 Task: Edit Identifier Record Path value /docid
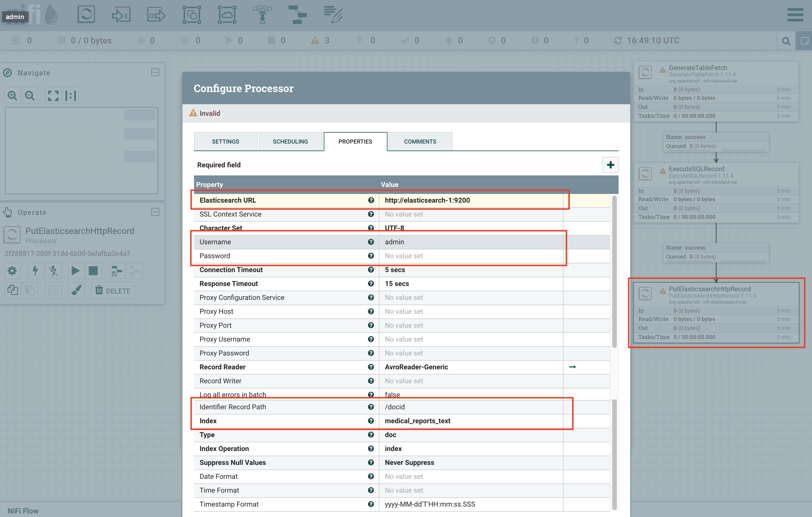pos(471,407)
